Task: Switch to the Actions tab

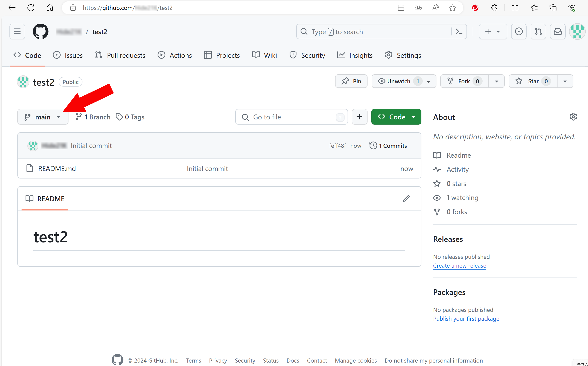Action: (175, 55)
